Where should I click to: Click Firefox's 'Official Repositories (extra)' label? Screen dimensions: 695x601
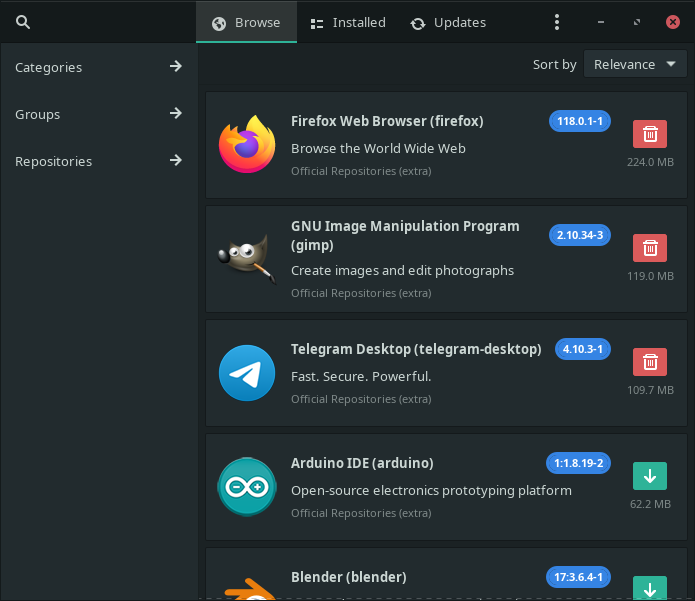click(x=361, y=171)
